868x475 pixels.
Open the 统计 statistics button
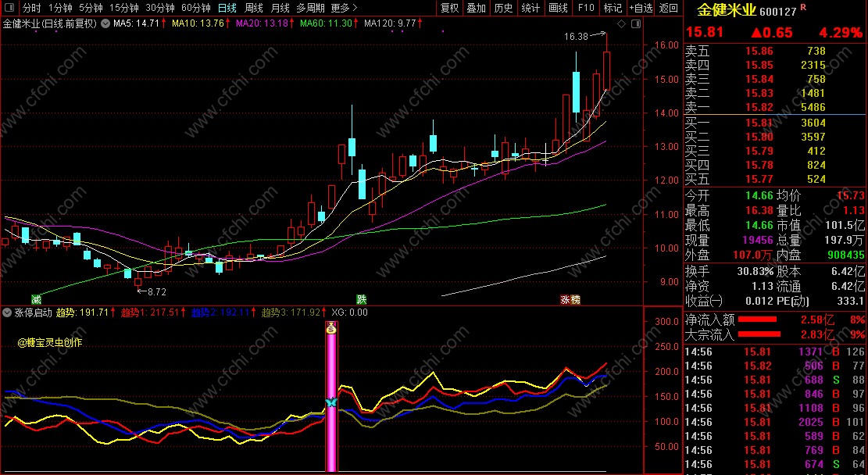coord(530,8)
